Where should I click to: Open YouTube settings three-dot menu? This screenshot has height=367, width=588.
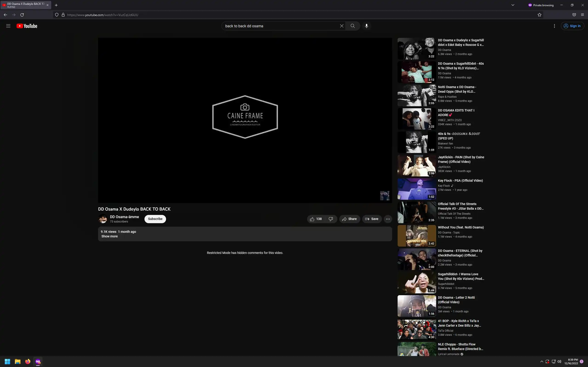pos(554,26)
